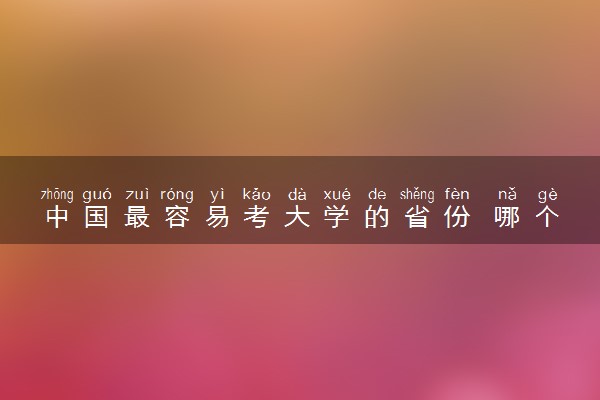
Task: Click the pinyin label fèn
Action: (457, 194)
